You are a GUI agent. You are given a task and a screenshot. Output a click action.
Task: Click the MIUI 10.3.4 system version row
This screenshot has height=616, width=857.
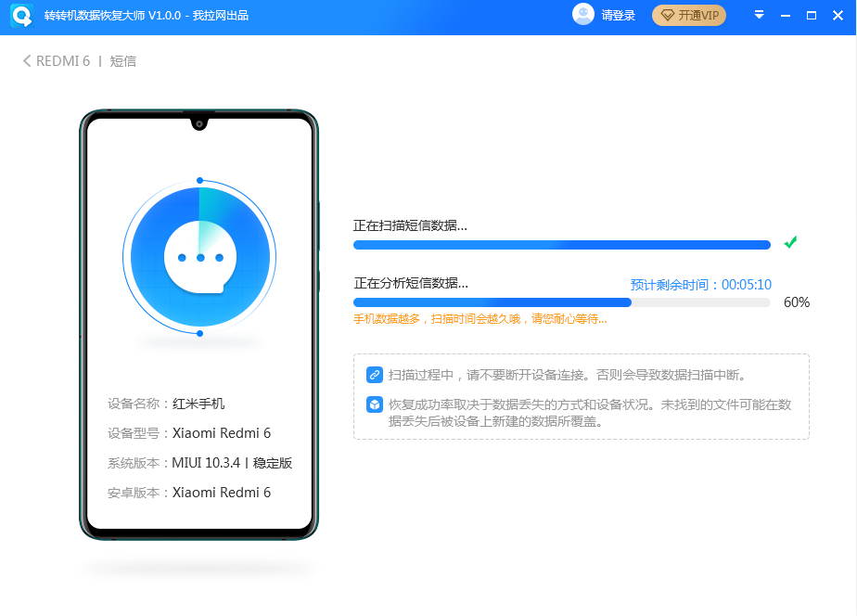200,463
